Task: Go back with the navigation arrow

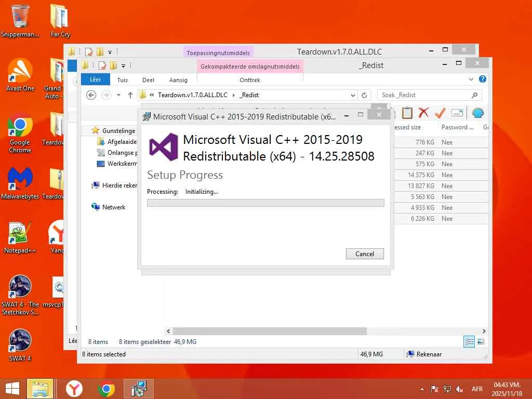Action: click(x=91, y=95)
